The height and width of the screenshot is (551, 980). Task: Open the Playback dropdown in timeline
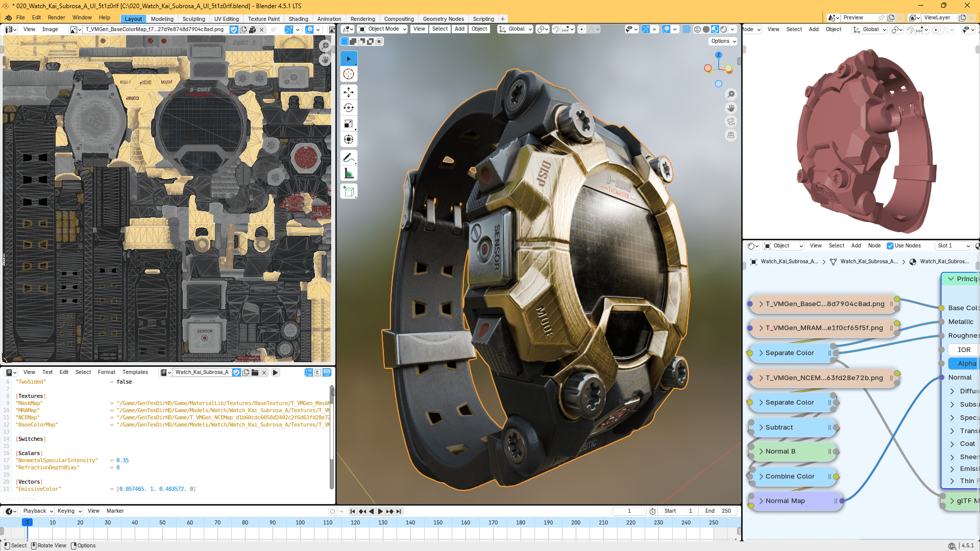coord(38,511)
